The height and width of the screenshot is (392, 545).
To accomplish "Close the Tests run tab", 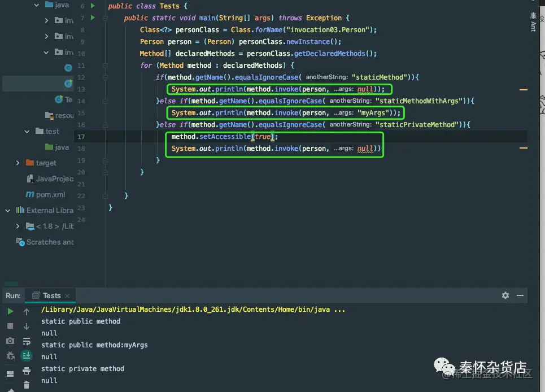I will coord(67,296).
